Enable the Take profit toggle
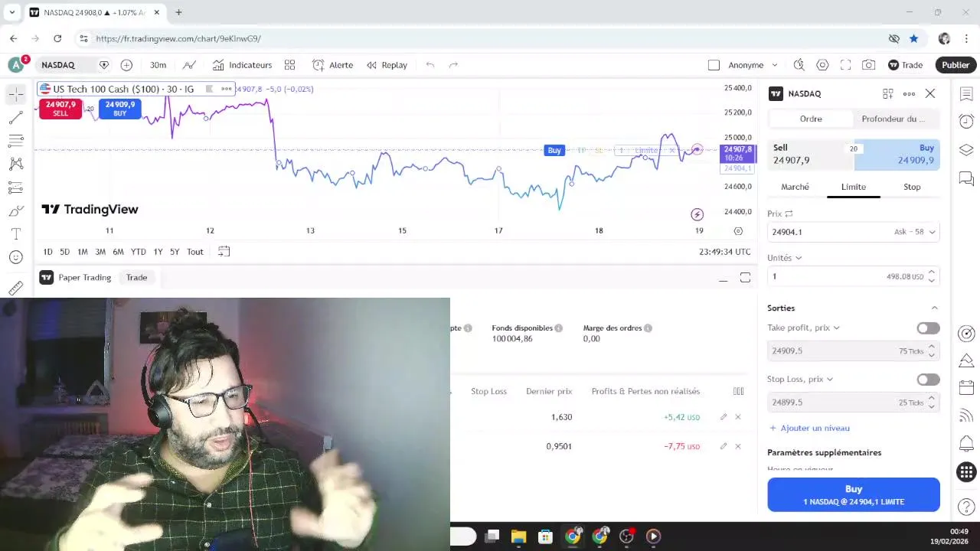 pyautogui.click(x=928, y=328)
